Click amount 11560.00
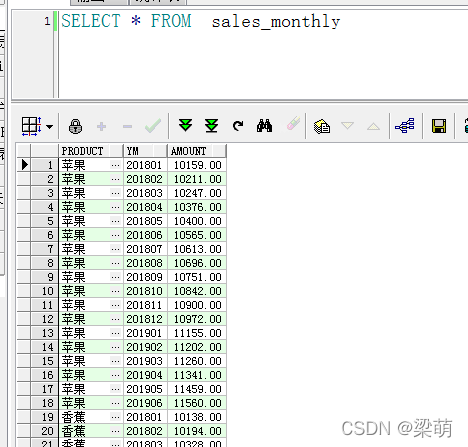Image resolution: width=468 pixels, height=447 pixels. [x=197, y=403]
